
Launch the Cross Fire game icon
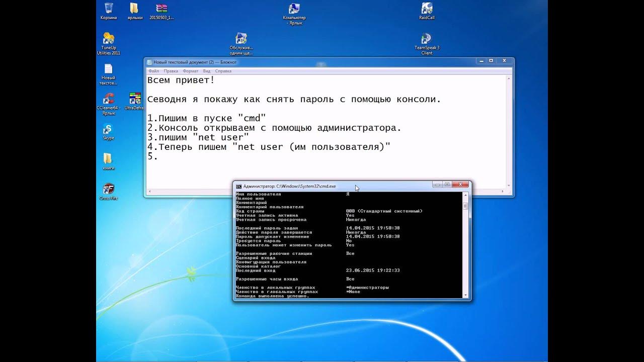coord(108,192)
